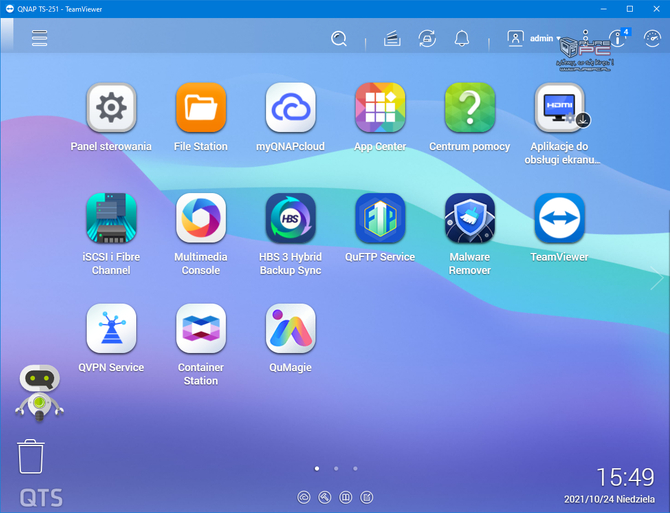Click the Container Station label

tap(201, 374)
